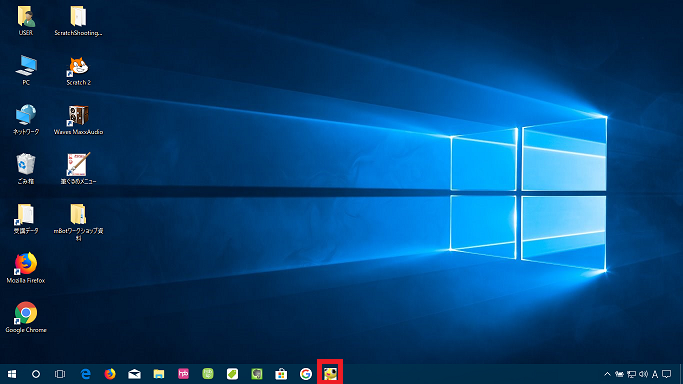683x384 pixels.
Task: Open the green tag app in taskbar
Action: (x=232, y=374)
